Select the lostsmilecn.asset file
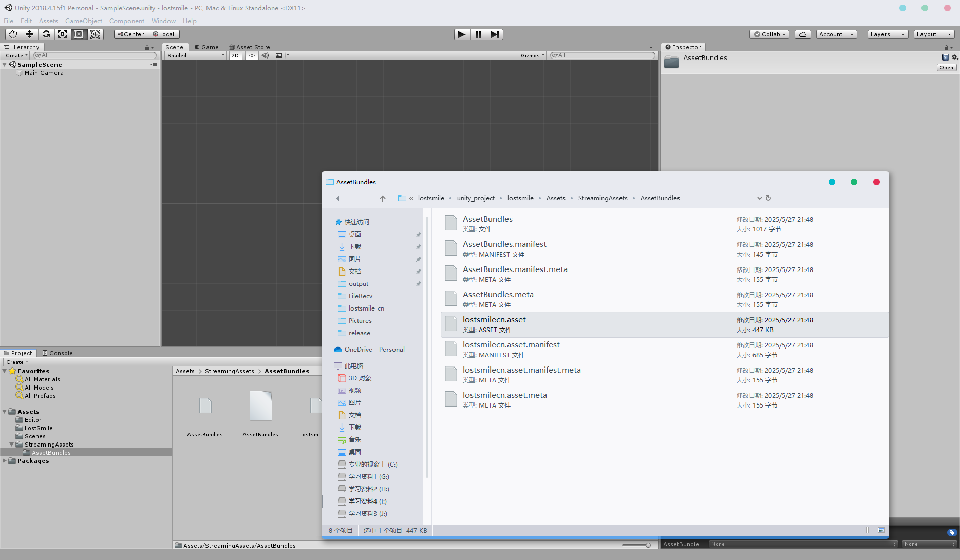The width and height of the screenshot is (960, 560). [x=665, y=324]
